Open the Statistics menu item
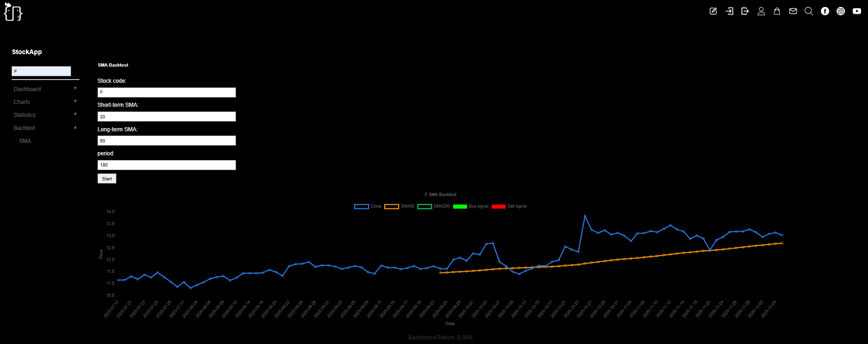This screenshot has height=344, width=868. 25,115
